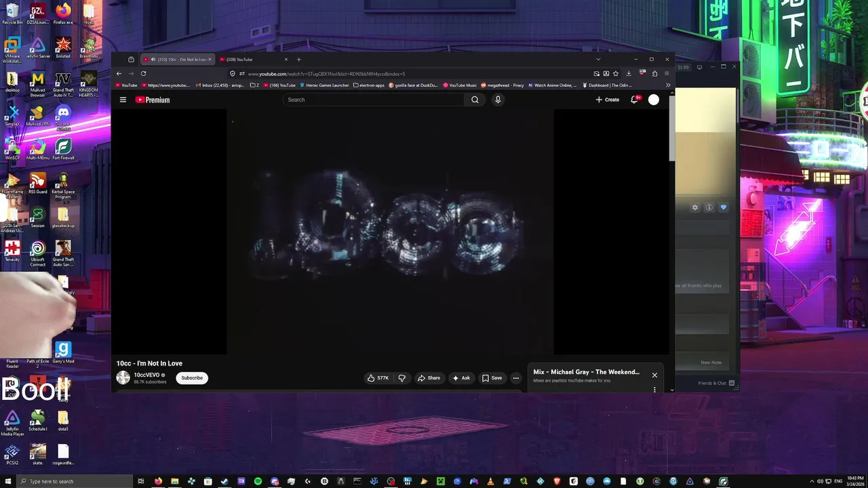
Task: Open the account avatar menu
Action: point(654,100)
